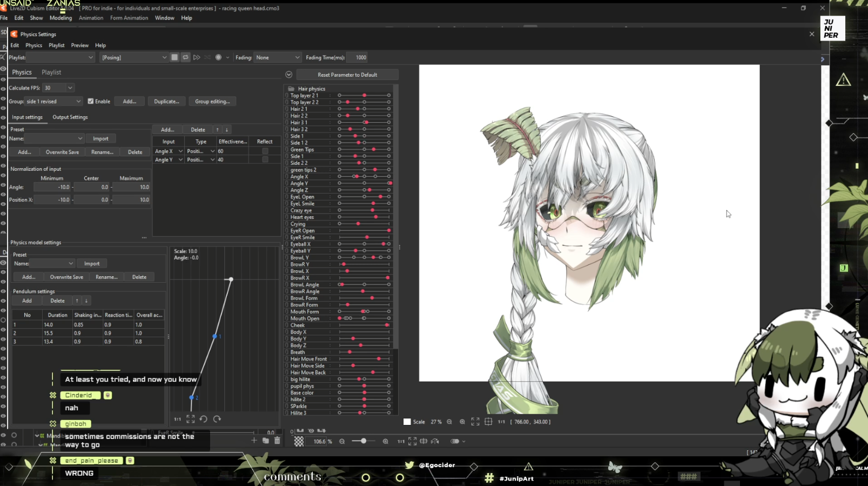Image resolution: width=868 pixels, height=486 pixels.
Task: Click the undo arrow below pendulum graph
Action: 204,419
